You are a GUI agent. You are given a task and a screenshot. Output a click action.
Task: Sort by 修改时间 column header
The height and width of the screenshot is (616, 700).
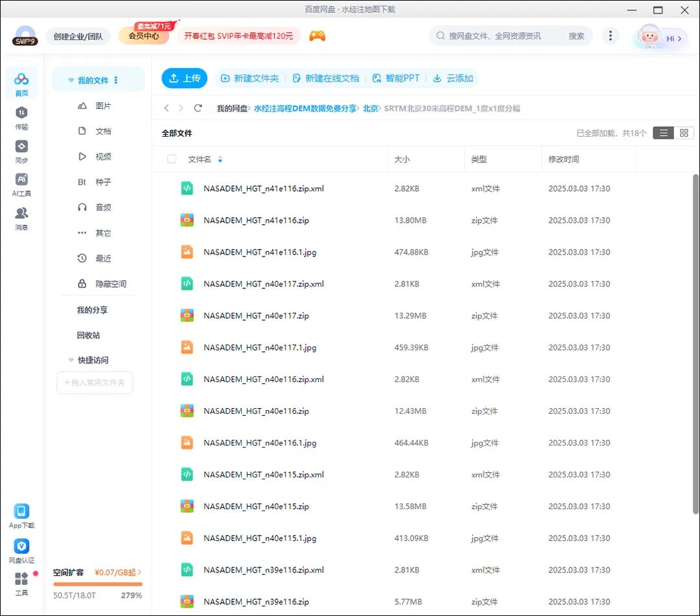point(563,159)
